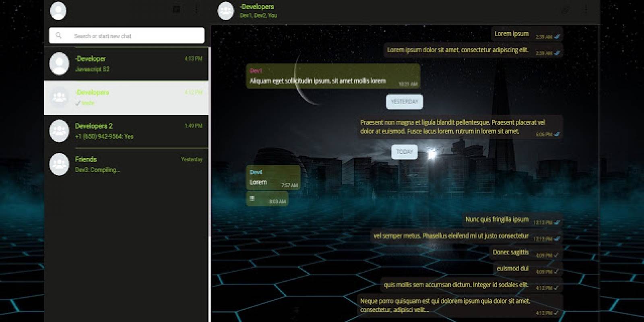
Task: Click the -Developers title in chat header
Action: tap(257, 7)
